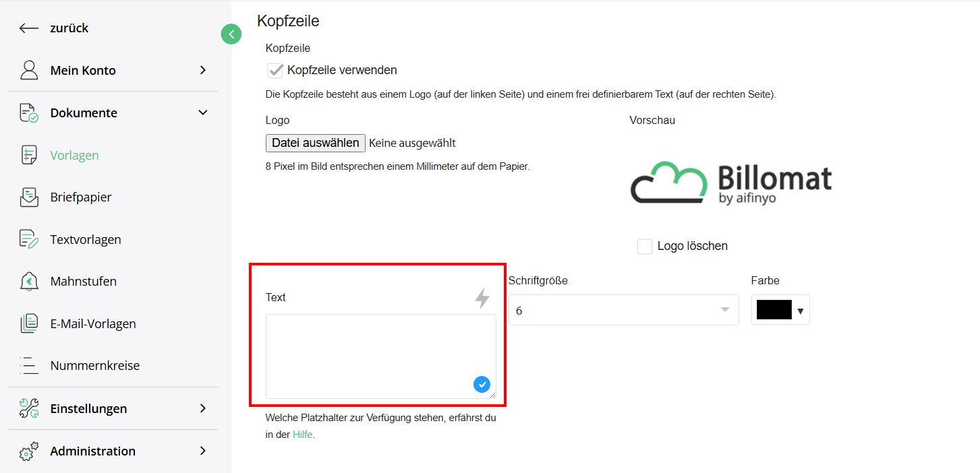Image resolution: width=980 pixels, height=473 pixels.
Task: Click the E-Mail-Vorlagen stacked pages icon
Action: click(x=29, y=323)
